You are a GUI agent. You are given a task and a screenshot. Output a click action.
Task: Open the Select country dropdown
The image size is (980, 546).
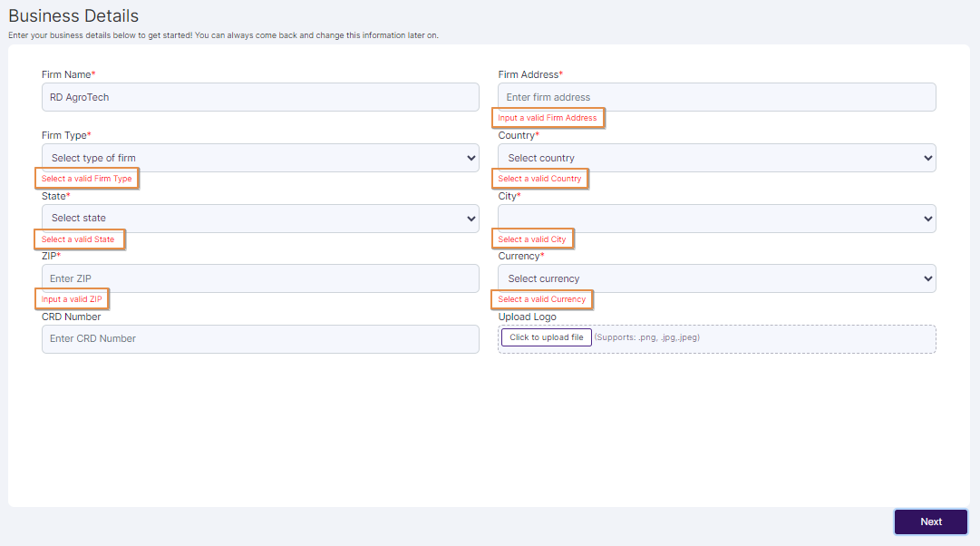716,157
